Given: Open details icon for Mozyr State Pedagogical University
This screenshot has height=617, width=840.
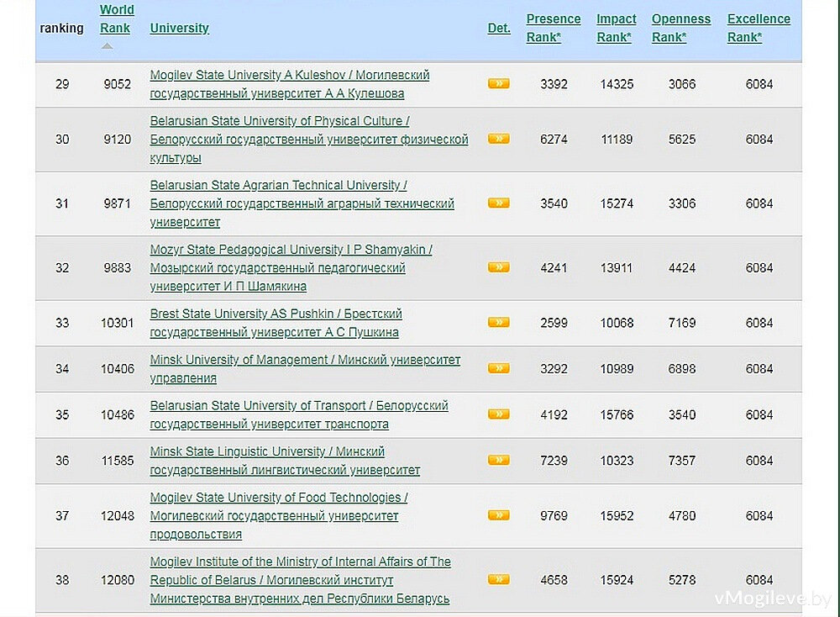Looking at the screenshot, I should pos(498,267).
